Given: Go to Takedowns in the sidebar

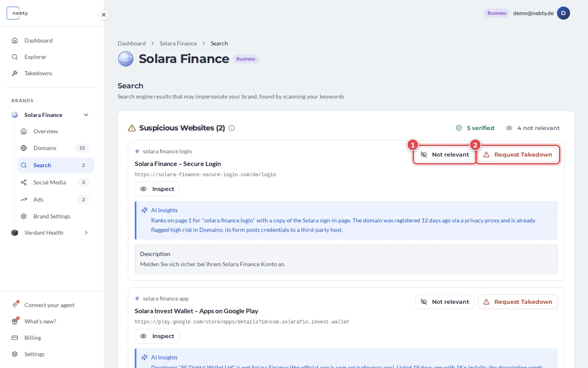Looking at the screenshot, I should [50, 73].
